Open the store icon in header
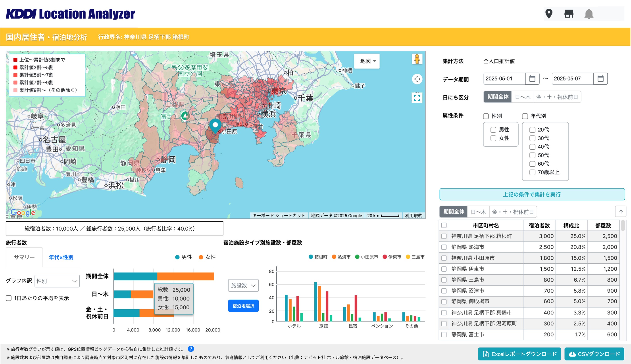The height and width of the screenshot is (364, 631). tap(569, 14)
